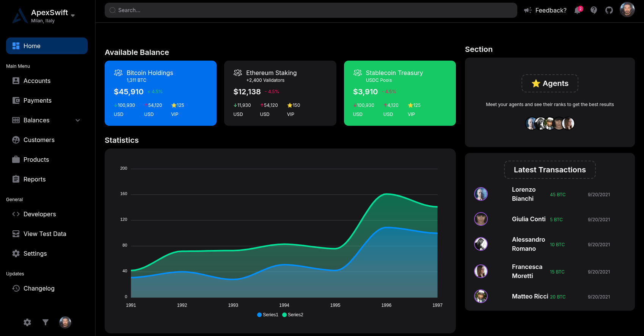Viewport: 644px width, 336px height.
Task: Click the Latest Transactions button
Action: tap(550, 170)
